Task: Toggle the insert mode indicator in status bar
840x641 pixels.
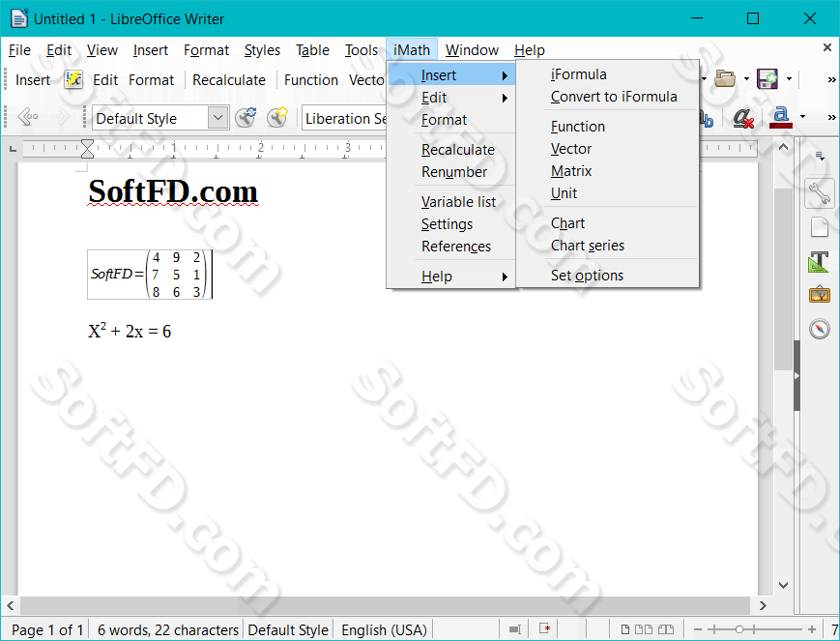Action: tap(515, 629)
